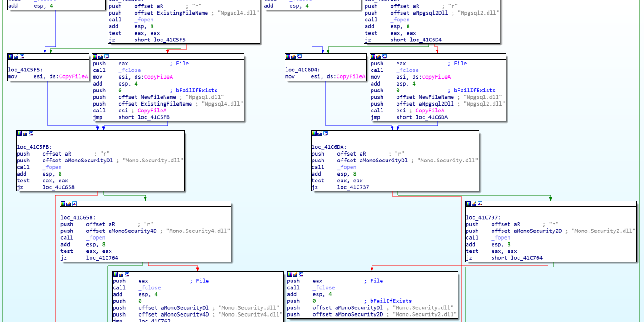Hit the group-nodes icon on loc_41C6DA block
The image size is (644, 322).
pyautogui.click(x=325, y=133)
